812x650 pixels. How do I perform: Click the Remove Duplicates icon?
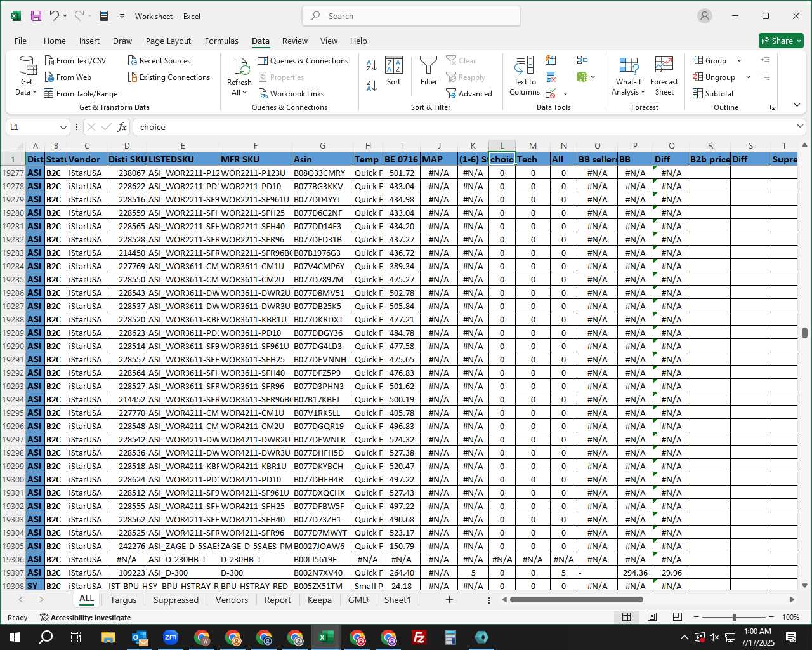click(551, 77)
